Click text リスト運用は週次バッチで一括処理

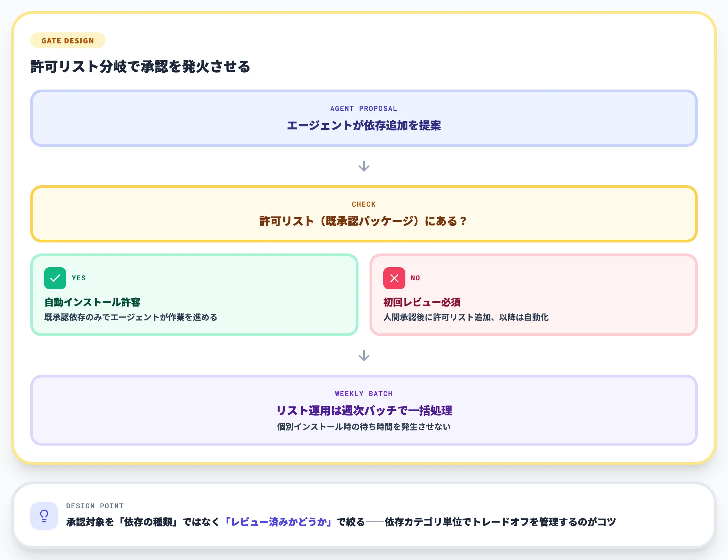pyautogui.click(x=364, y=411)
